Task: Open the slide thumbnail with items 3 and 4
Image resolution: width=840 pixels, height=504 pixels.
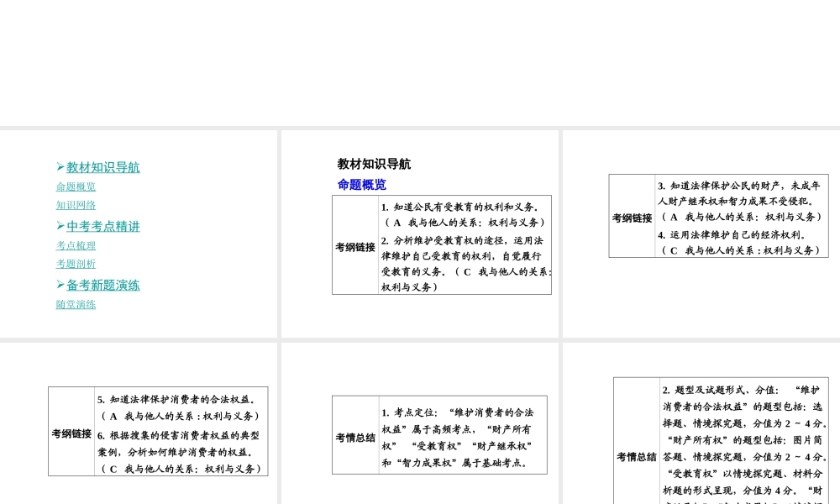Action: (701, 234)
